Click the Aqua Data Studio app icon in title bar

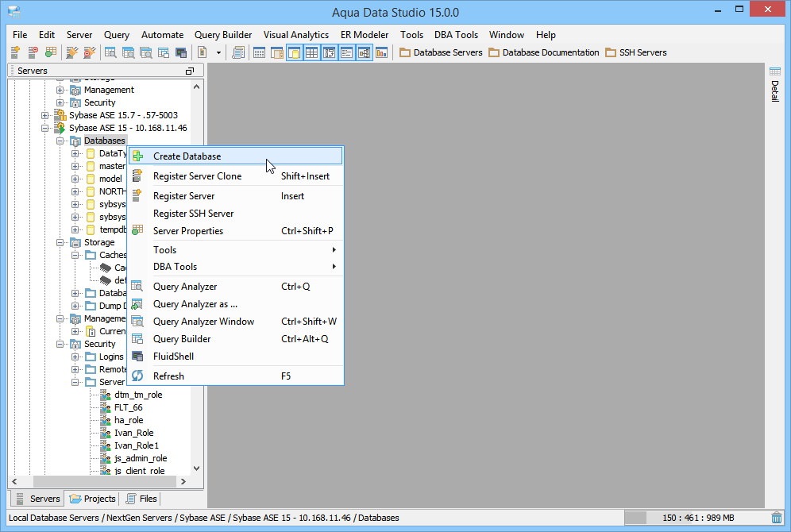(x=14, y=12)
